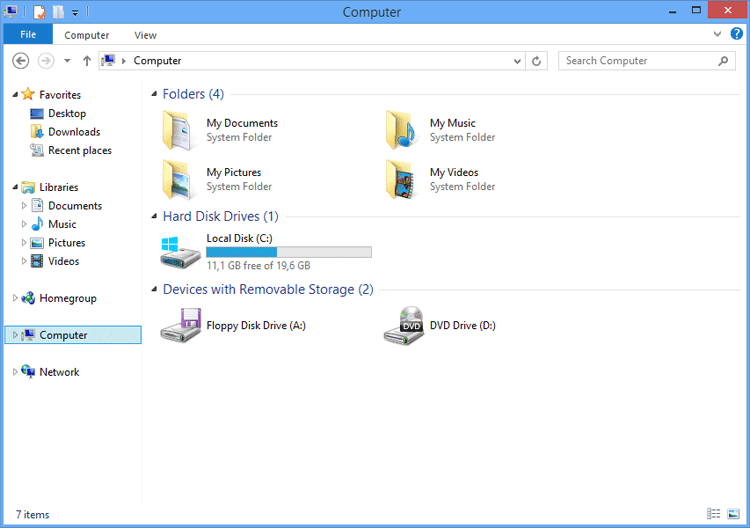Click the Refresh button in address bar
This screenshot has width=750, height=528.
coord(537,61)
